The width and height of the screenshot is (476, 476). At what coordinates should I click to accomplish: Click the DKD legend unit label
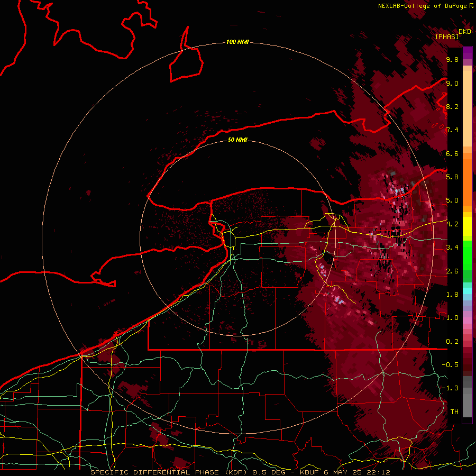465,32
